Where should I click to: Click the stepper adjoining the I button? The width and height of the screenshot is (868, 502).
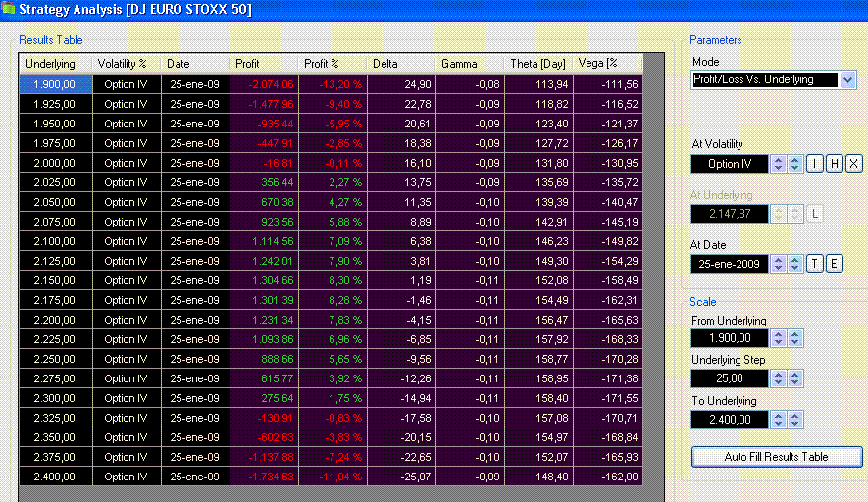coord(795,164)
